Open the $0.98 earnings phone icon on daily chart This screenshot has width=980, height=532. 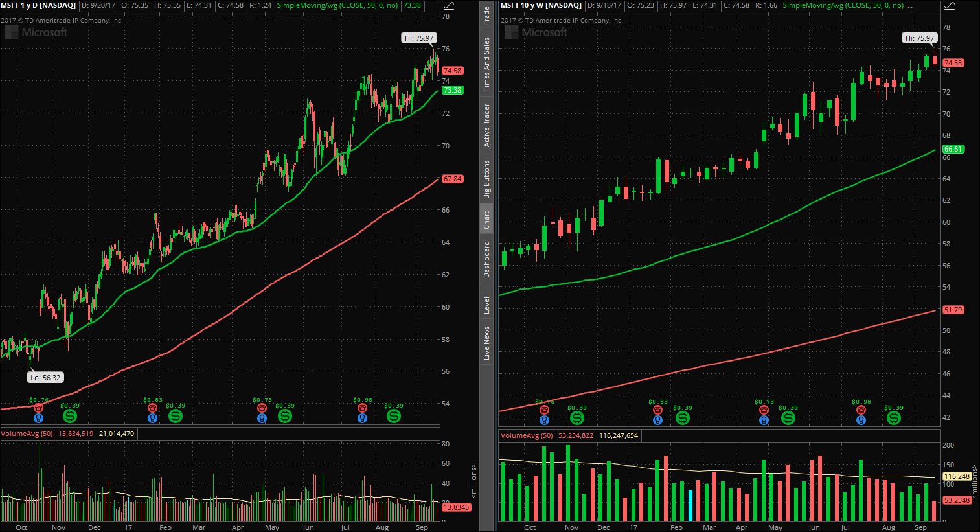pos(362,408)
